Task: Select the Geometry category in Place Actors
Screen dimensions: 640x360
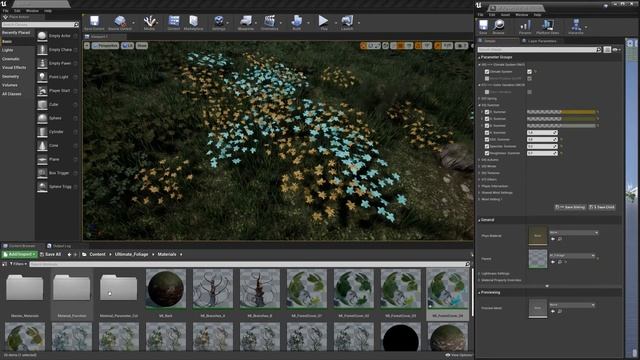Action: (10, 77)
